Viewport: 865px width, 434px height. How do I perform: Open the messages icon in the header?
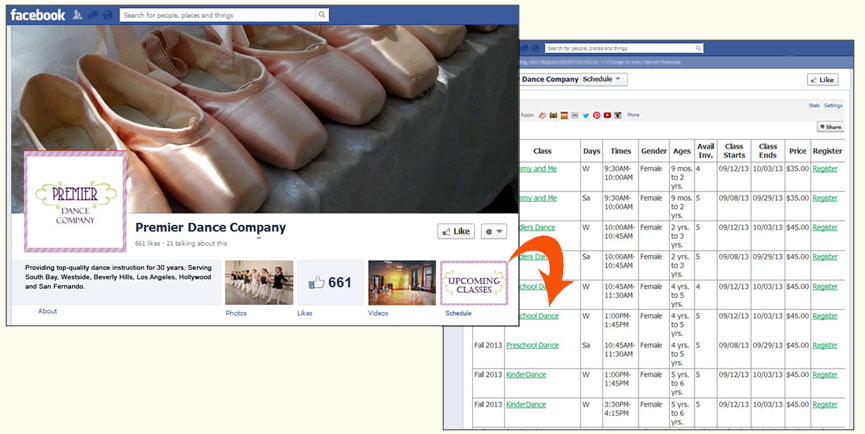tap(92, 15)
